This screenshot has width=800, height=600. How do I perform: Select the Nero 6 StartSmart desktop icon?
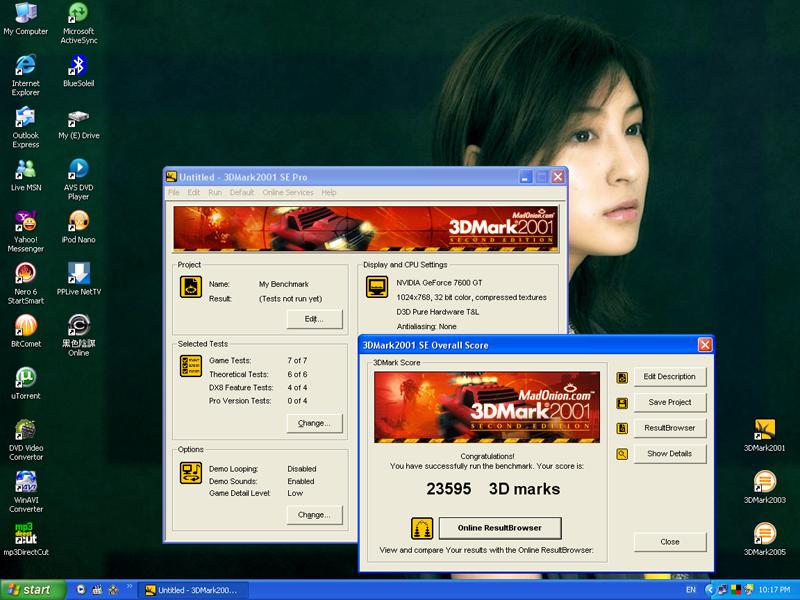click(26, 284)
